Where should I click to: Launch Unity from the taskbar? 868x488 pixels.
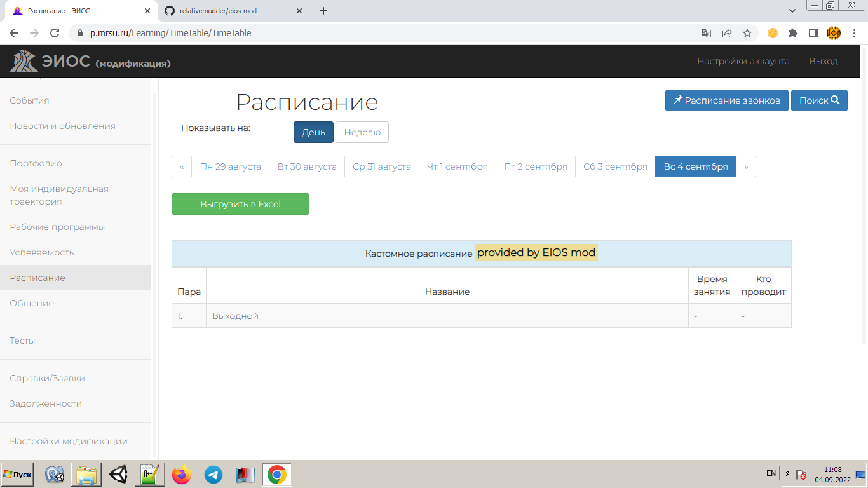coord(118,474)
